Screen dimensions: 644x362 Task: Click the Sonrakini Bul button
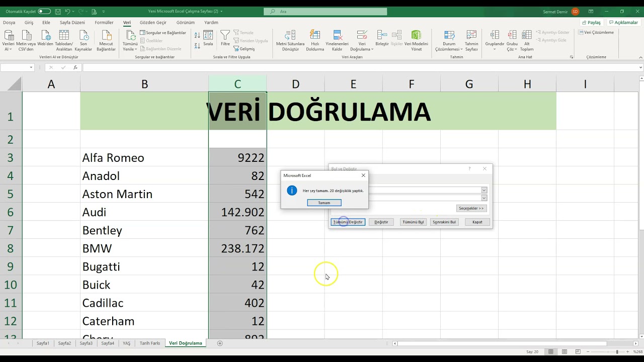[x=444, y=222]
